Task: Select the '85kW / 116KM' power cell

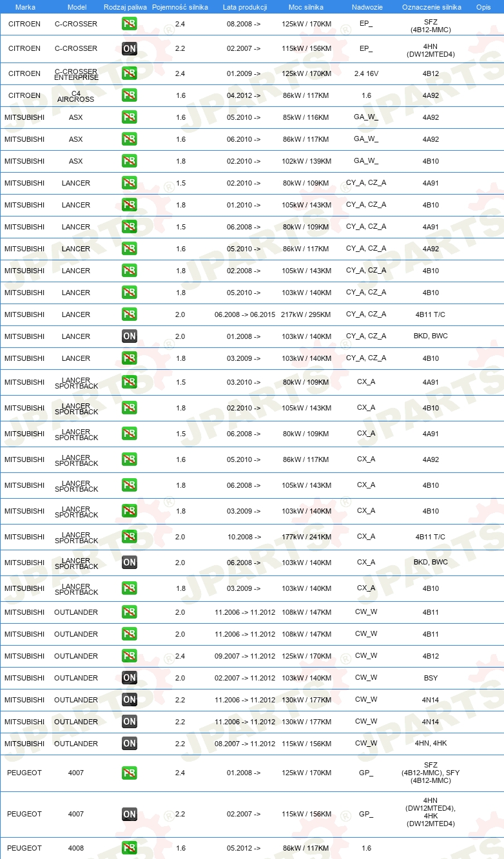Action: pos(306,117)
